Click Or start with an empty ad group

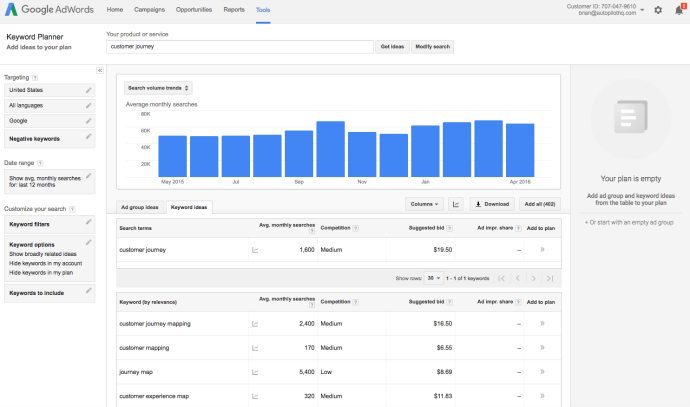tap(629, 223)
